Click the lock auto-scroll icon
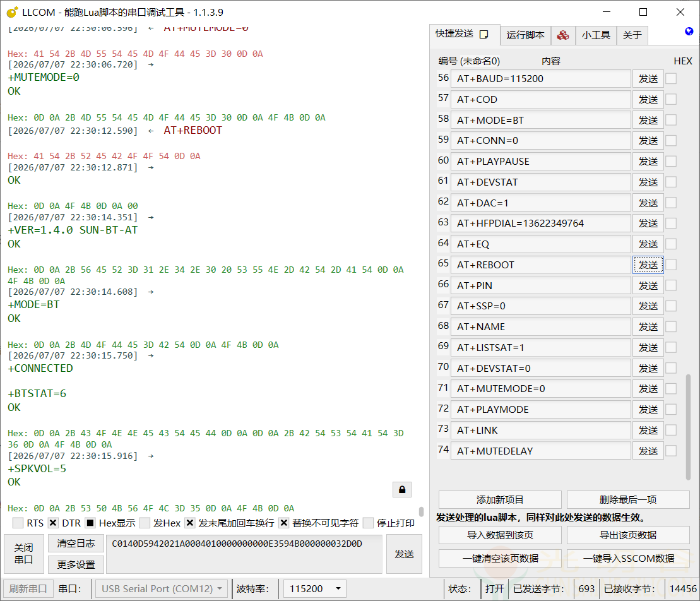This screenshot has height=601, width=700. [402, 489]
